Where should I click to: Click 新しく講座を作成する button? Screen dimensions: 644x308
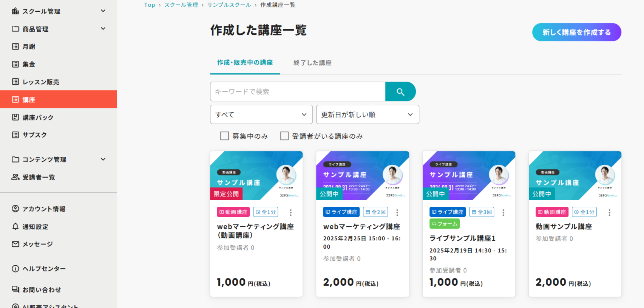coord(576,33)
